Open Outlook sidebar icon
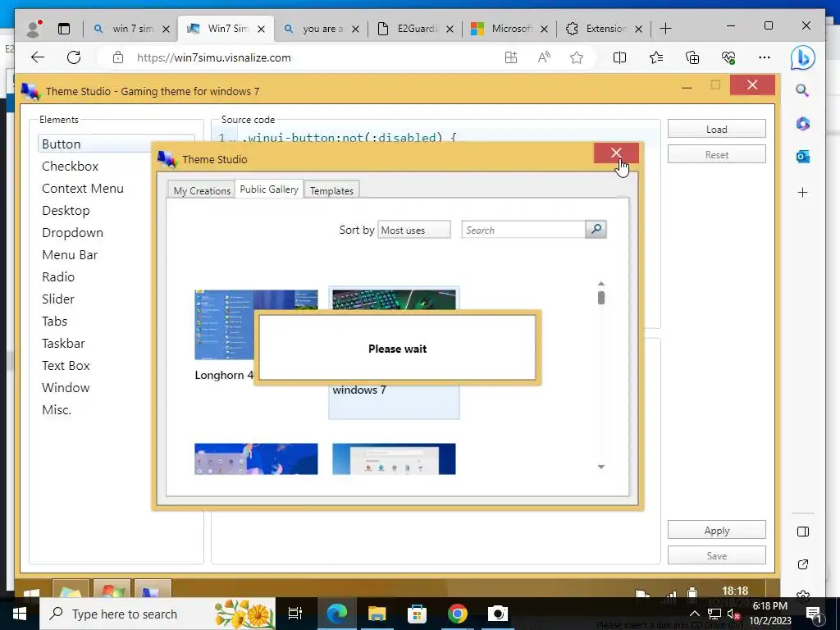Screen dimensions: 840x630 point(802,157)
